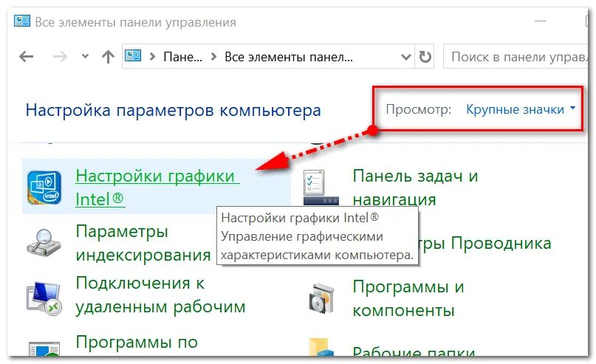Open Настройки графики Intel link

coord(157,188)
